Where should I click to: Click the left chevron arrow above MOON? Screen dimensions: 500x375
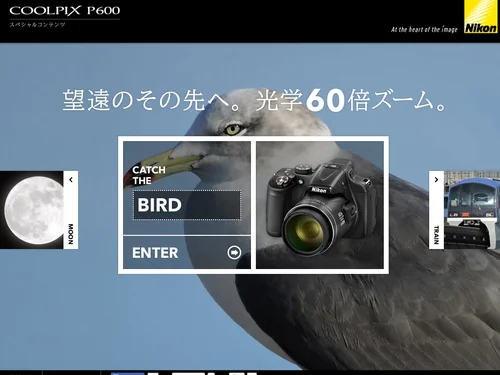(x=71, y=180)
